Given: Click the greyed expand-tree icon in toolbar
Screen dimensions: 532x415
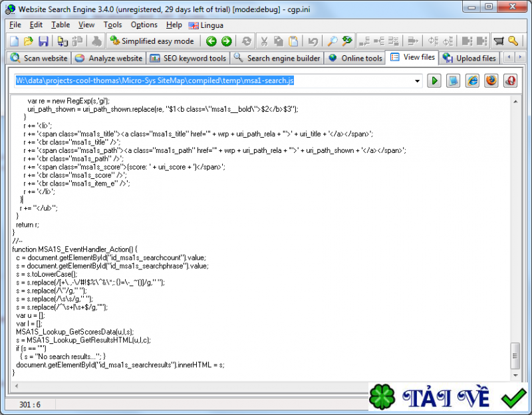Looking at the screenshot, I should pos(433,41).
